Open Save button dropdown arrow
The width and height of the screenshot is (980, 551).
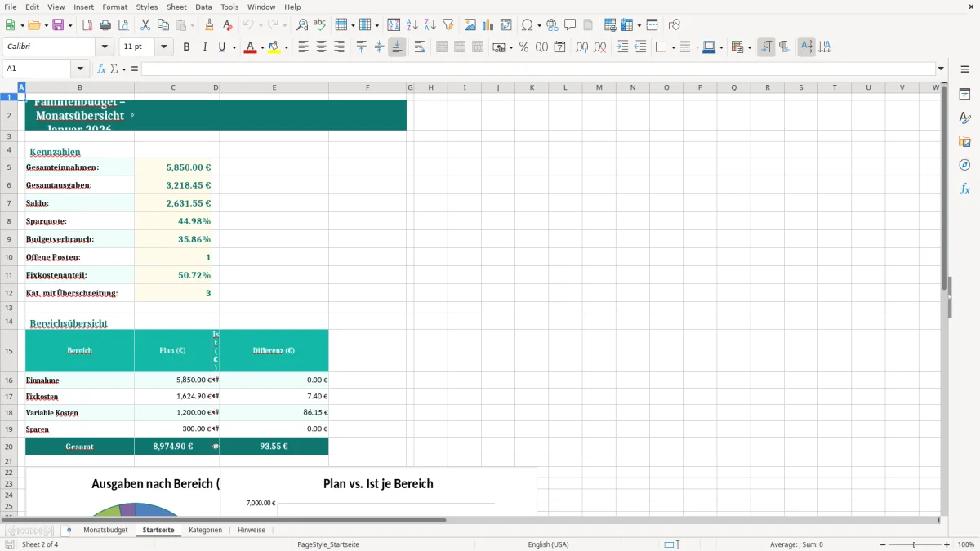(x=70, y=25)
